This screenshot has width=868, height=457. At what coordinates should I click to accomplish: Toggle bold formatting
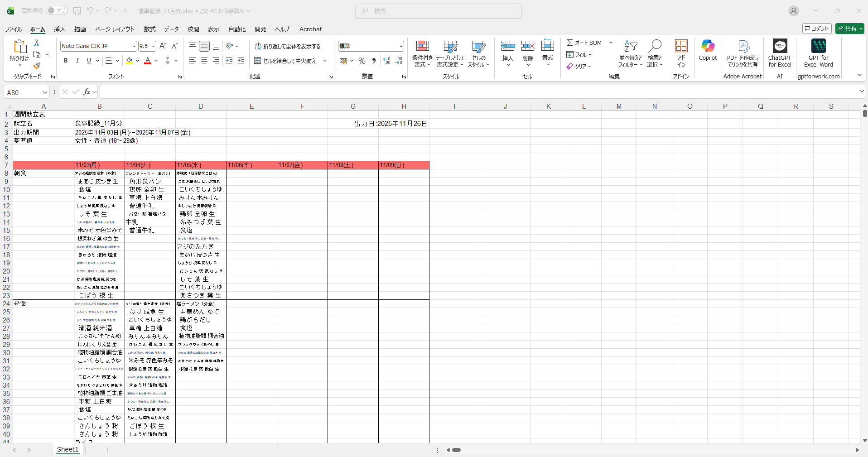[66, 61]
